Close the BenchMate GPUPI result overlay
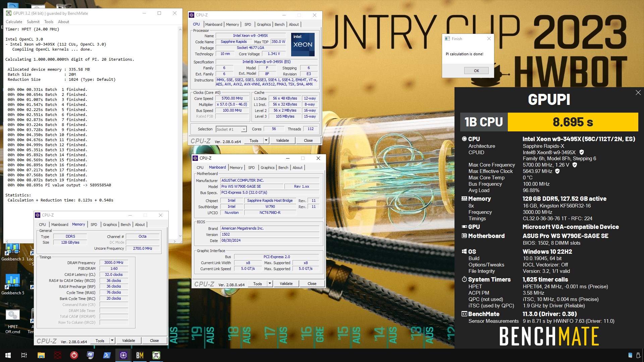Viewport: 644px width, 362px height. pyautogui.click(x=638, y=93)
